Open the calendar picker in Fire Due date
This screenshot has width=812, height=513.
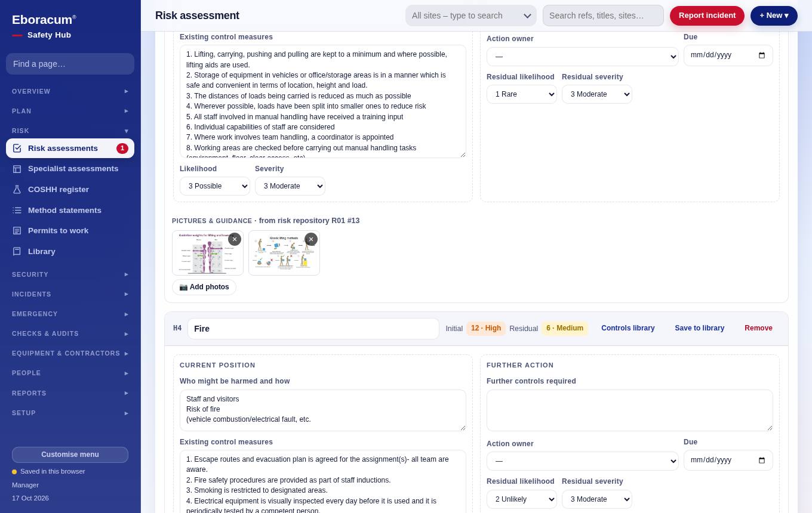[761, 460]
